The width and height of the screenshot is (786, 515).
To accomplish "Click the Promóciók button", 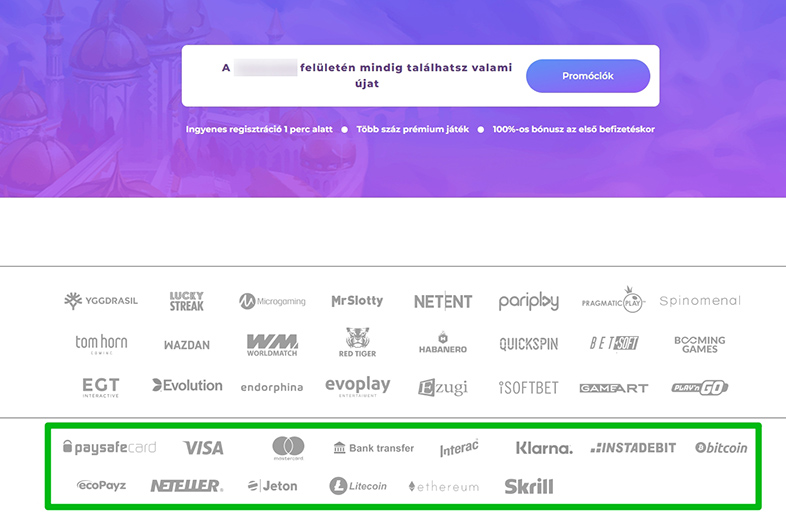I will [588, 76].
